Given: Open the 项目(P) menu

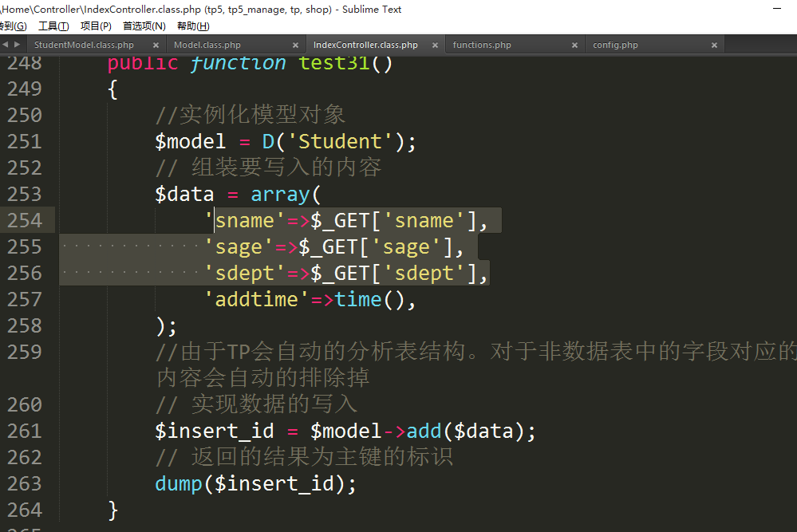Looking at the screenshot, I should tap(96, 26).
